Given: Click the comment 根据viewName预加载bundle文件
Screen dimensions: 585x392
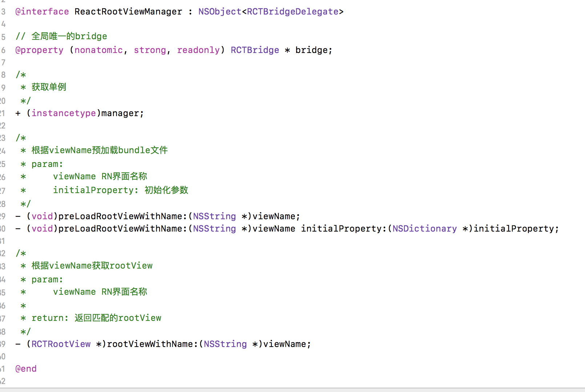Looking at the screenshot, I should pos(100,150).
